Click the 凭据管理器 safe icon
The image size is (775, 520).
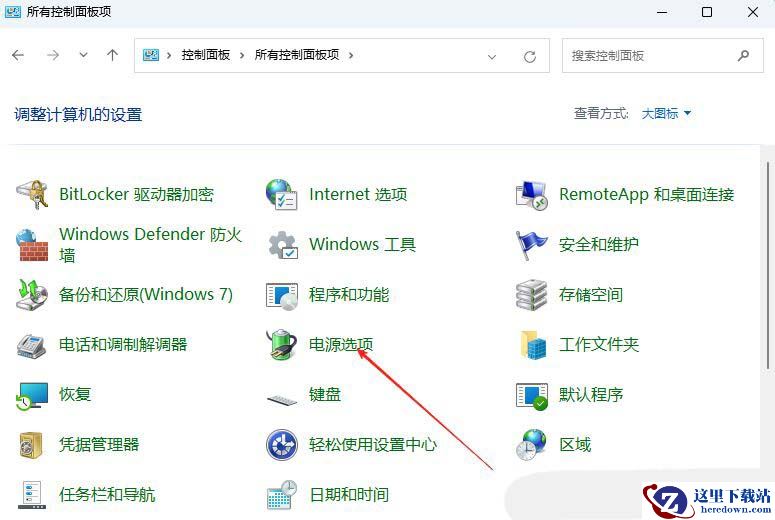coord(31,445)
